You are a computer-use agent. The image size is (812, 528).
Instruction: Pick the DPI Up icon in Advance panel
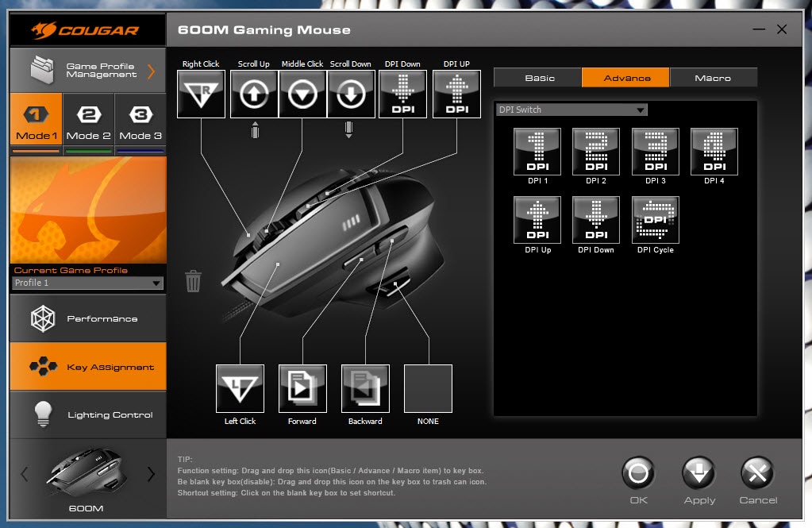537,220
